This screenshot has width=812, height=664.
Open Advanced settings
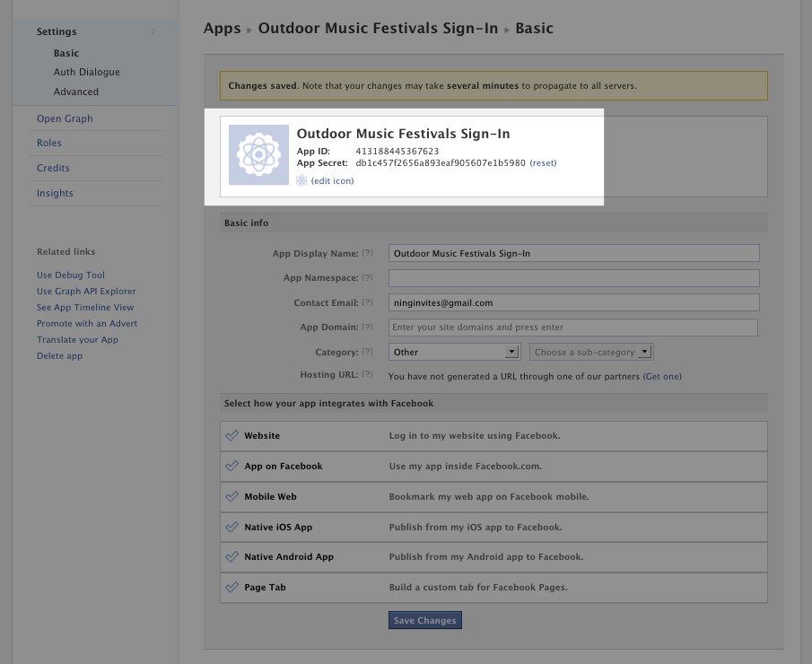pyautogui.click(x=75, y=92)
